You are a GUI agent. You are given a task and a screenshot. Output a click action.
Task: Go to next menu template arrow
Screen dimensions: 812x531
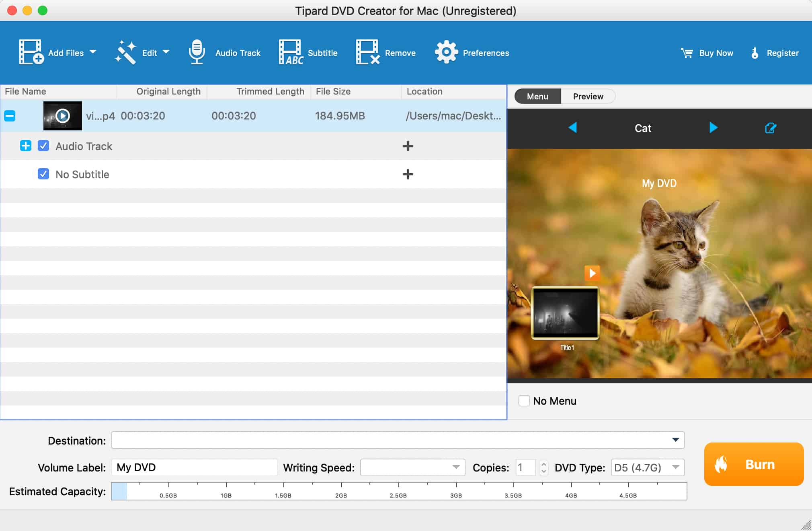pyautogui.click(x=713, y=128)
